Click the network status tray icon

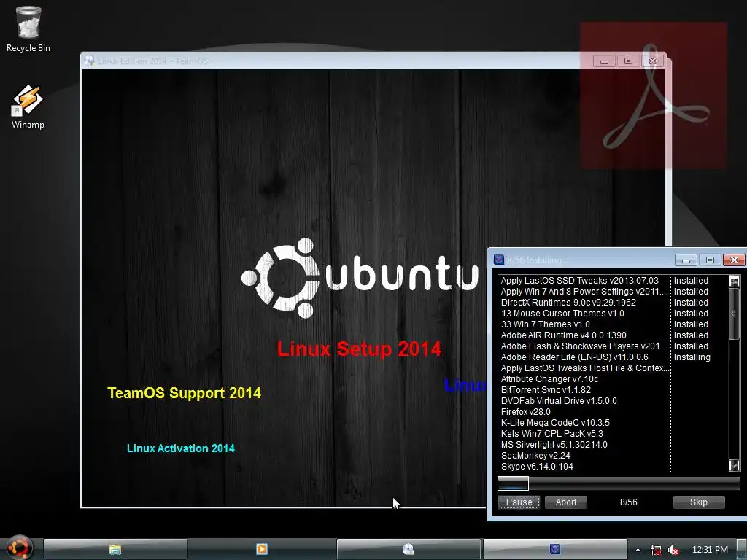656,550
